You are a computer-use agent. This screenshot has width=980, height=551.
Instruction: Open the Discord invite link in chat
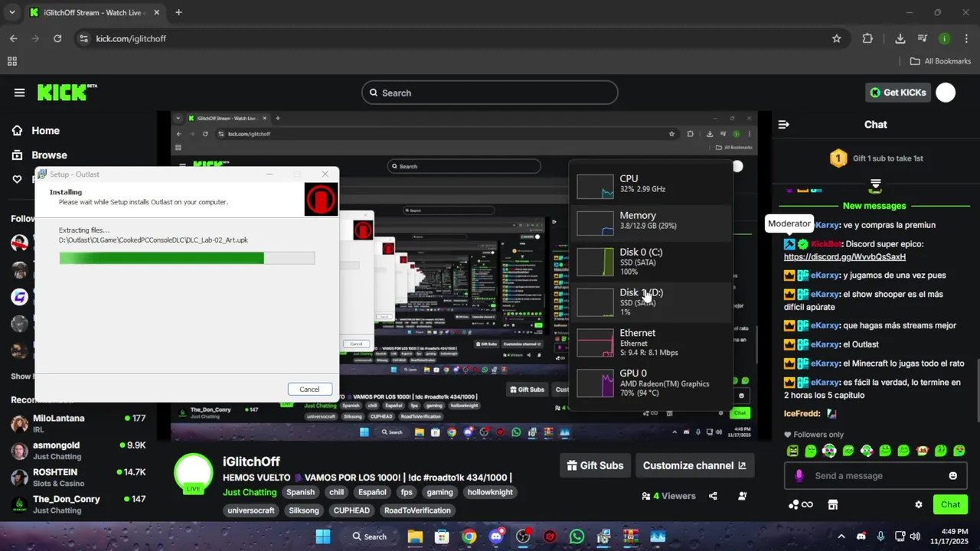[x=844, y=257]
